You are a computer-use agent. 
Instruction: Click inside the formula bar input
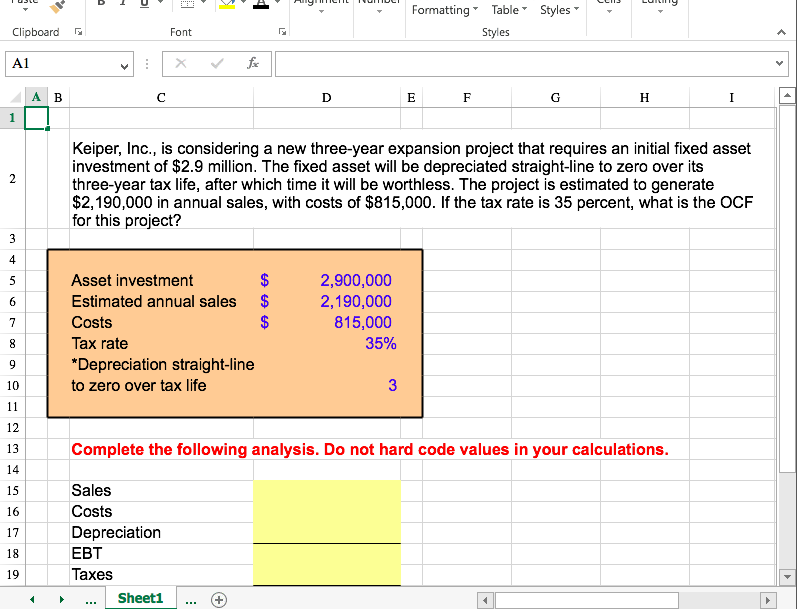point(524,64)
